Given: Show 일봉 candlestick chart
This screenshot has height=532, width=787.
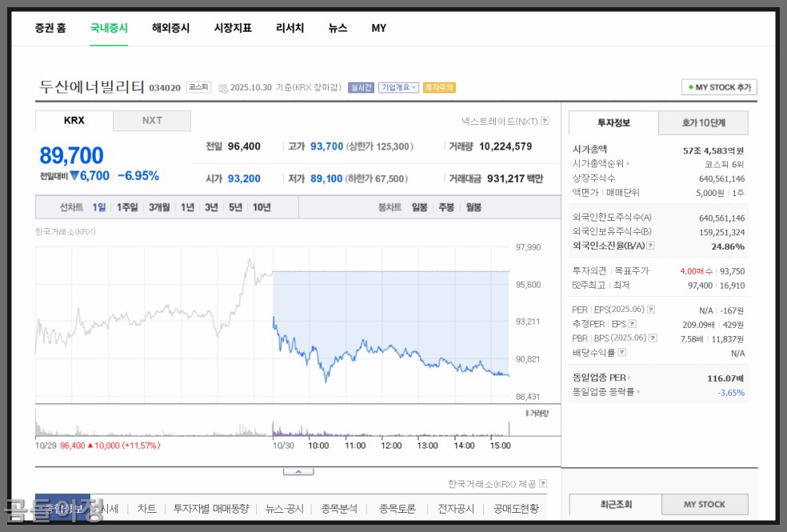Looking at the screenshot, I should coord(420,207).
